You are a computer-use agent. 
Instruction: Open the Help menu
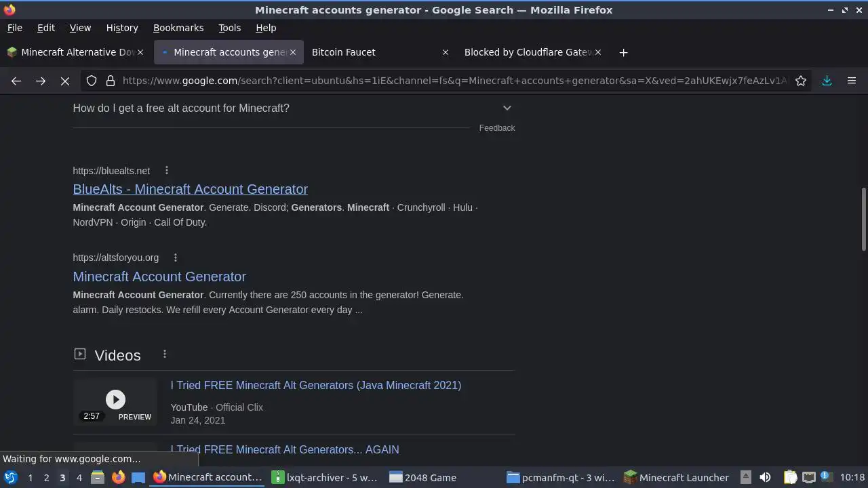pyautogui.click(x=266, y=28)
